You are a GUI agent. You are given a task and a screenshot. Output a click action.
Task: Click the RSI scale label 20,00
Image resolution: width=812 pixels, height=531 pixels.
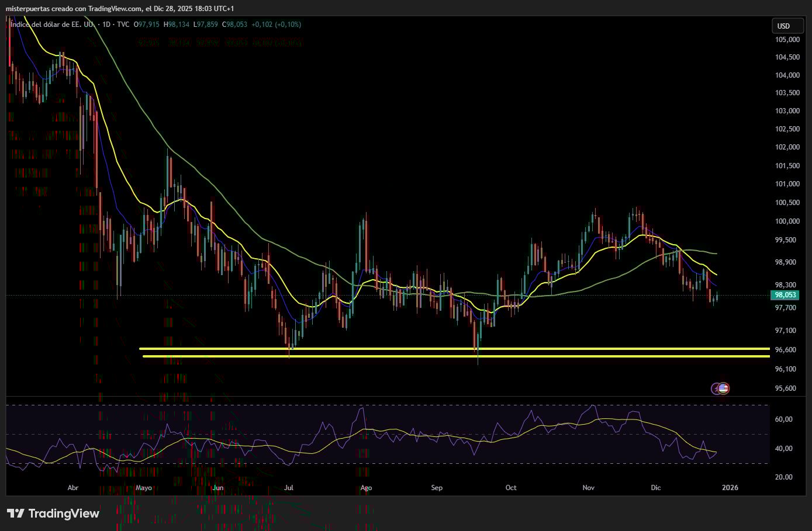pyautogui.click(x=784, y=477)
